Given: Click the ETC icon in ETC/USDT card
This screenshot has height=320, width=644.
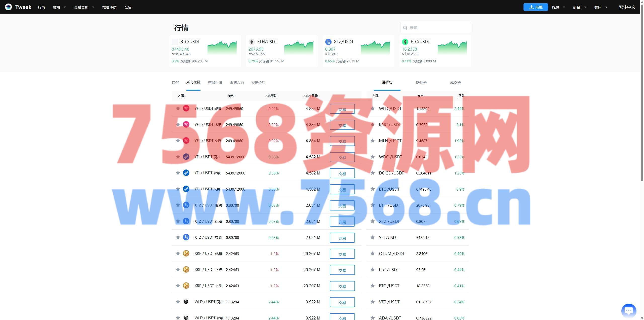Looking at the screenshot, I should click(x=405, y=42).
